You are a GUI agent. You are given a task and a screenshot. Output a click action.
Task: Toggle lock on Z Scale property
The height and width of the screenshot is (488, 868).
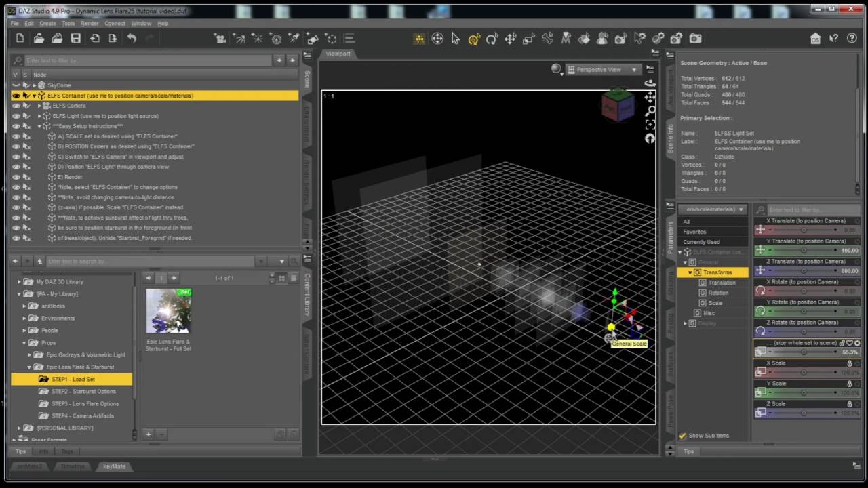pos(850,404)
